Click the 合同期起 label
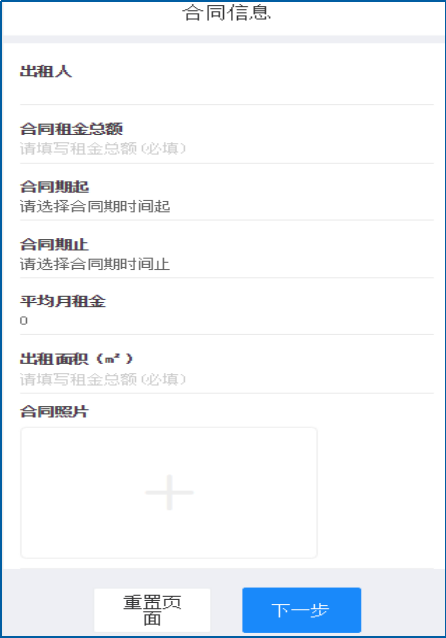This screenshot has width=446, height=638. pyautogui.click(x=54, y=187)
